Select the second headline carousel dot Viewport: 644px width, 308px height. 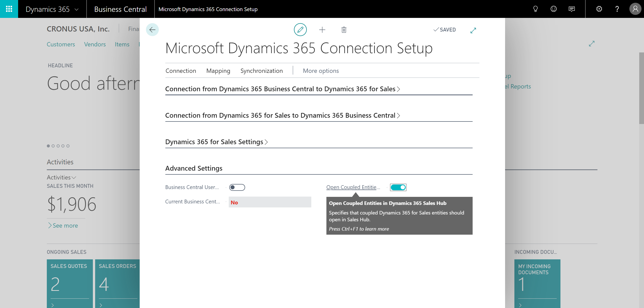[x=53, y=146]
